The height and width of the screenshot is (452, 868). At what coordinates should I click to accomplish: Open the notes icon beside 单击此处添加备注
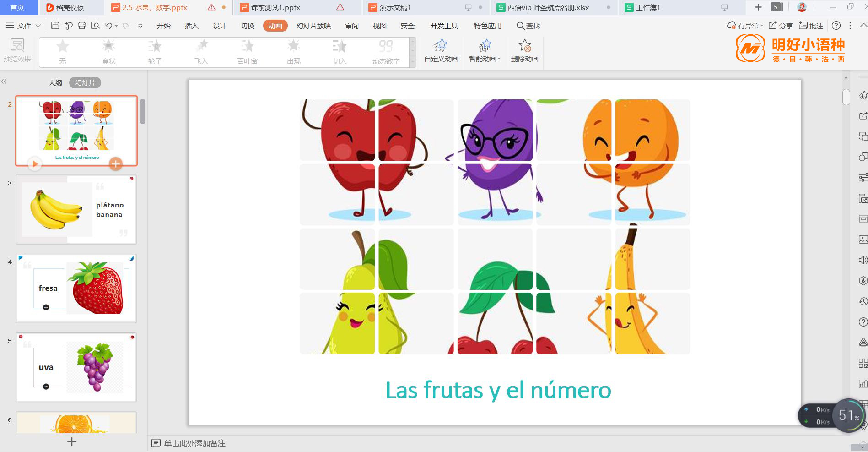coord(156,443)
